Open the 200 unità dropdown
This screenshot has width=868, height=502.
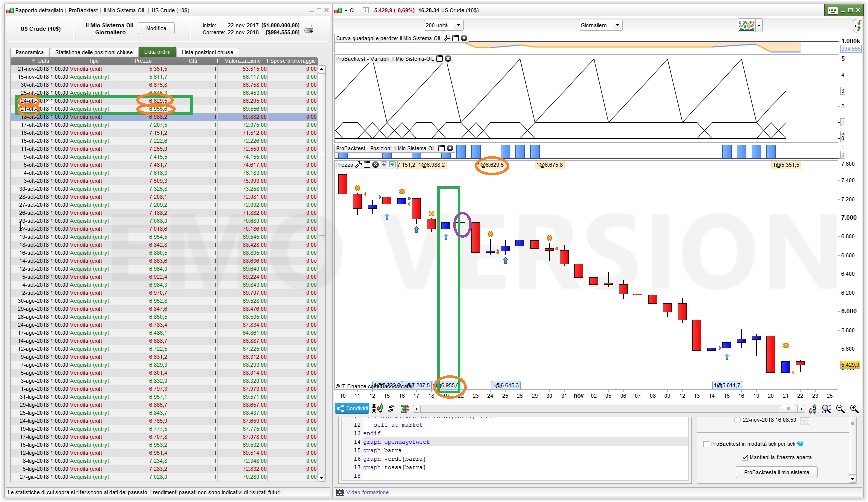[x=443, y=25]
